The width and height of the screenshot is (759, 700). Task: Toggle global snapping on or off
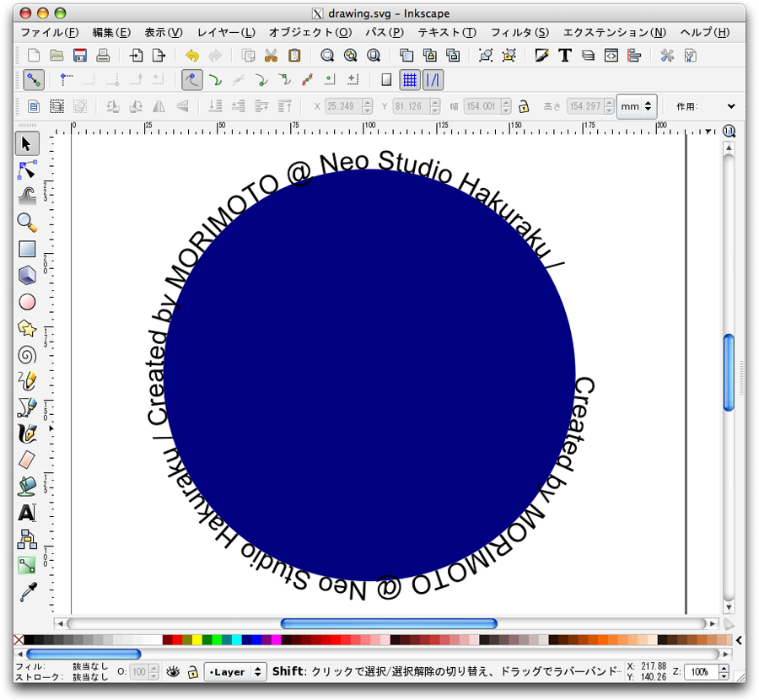pos(34,80)
